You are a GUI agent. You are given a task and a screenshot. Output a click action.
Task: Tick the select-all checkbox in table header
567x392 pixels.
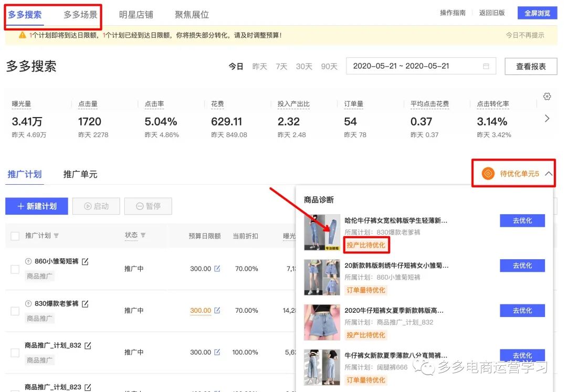[15, 236]
